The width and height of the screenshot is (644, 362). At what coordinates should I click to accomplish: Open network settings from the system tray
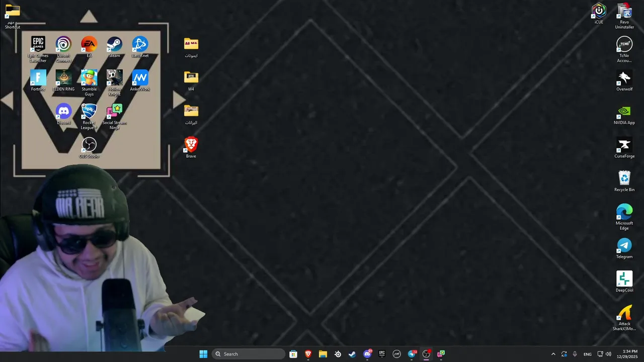[600, 354]
